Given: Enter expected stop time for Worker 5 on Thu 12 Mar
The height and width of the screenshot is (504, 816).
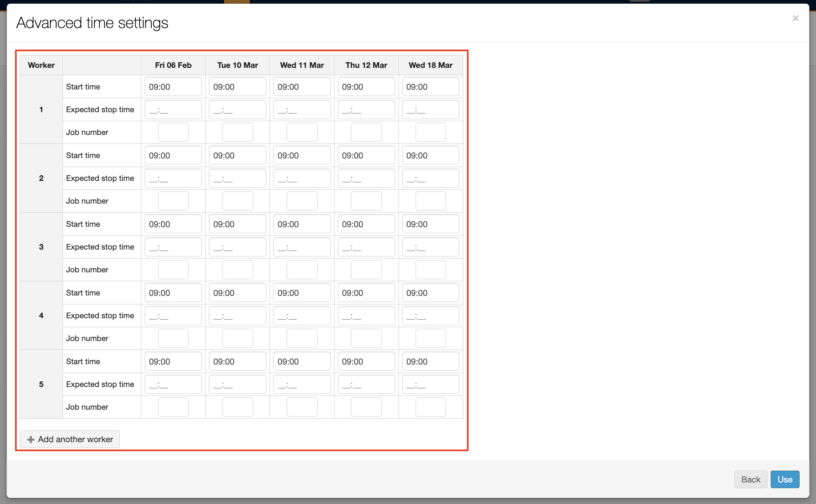Looking at the screenshot, I should point(366,384).
